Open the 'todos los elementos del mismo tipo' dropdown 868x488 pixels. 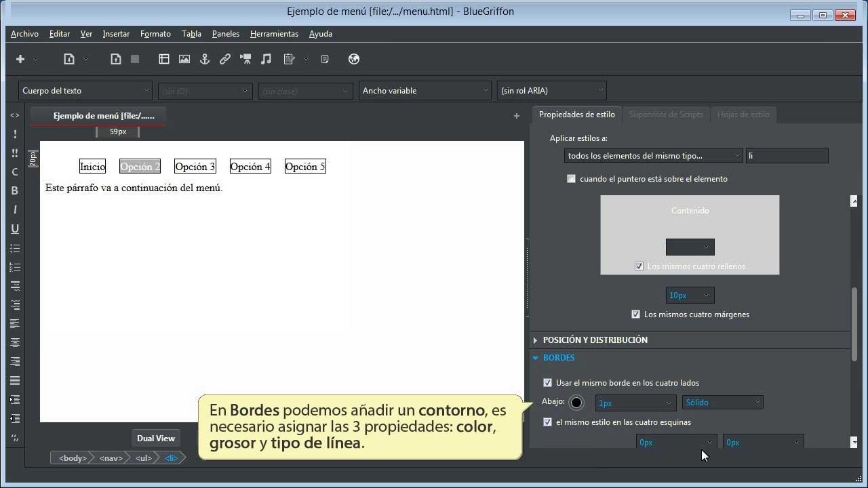pos(652,155)
